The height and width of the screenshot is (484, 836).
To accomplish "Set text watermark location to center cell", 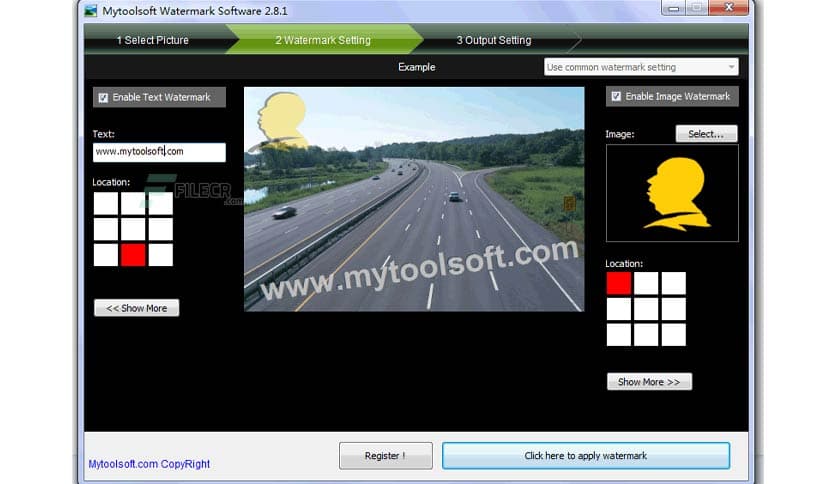I will coord(133,229).
